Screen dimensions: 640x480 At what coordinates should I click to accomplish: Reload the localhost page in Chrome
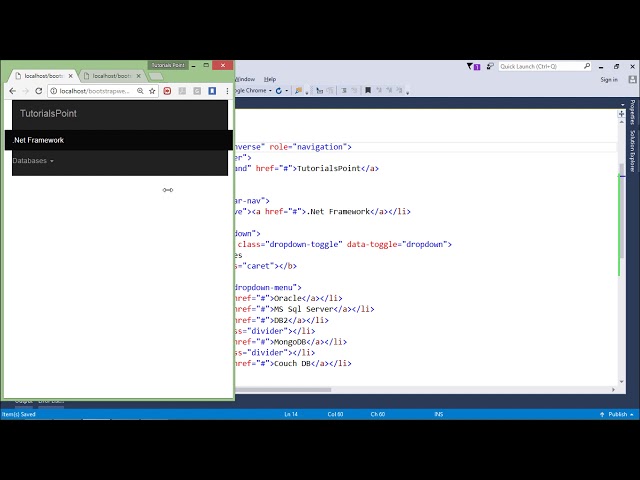[39, 91]
